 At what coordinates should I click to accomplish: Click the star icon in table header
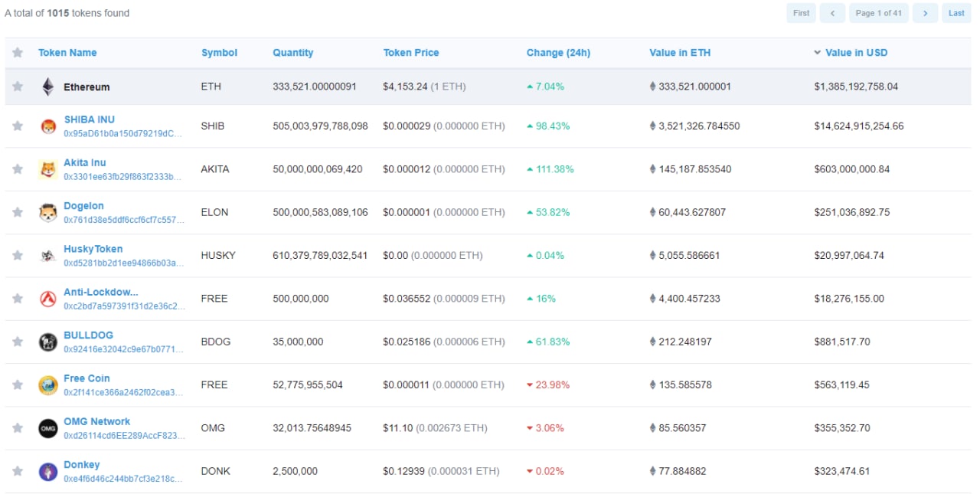18,53
